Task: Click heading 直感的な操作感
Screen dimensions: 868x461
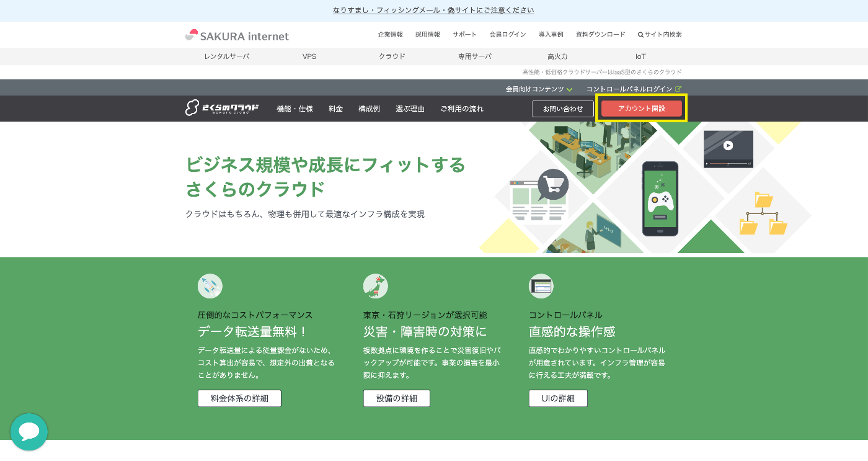Action: click(572, 331)
